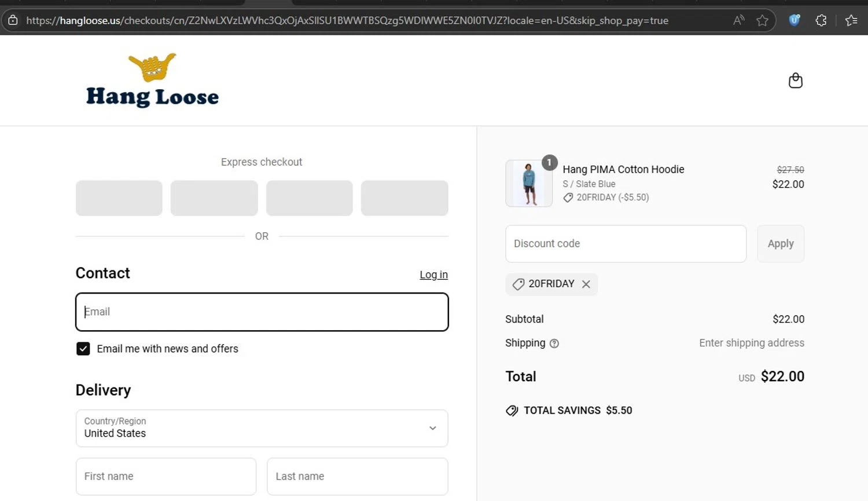Image resolution: width=868 pixels, height=501 pixels.
Task: Click the Discount code field
Action: click(x=626, y=244)
